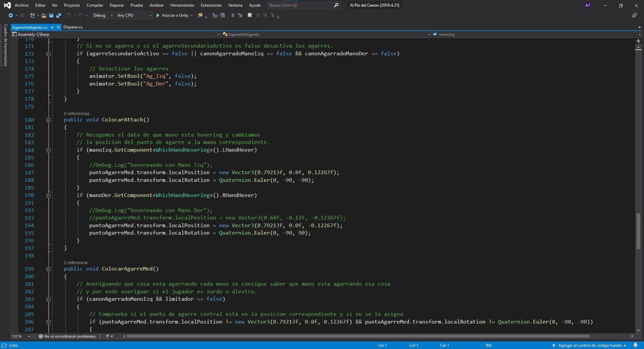
Task: Open the 132 % zoom level dropdown
Action: 19,336
